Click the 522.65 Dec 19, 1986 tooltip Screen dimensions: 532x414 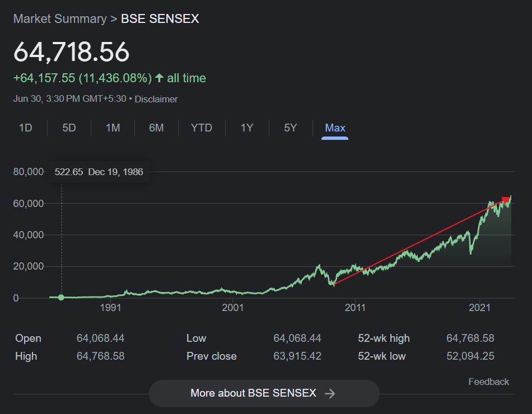tap(99, 172)
